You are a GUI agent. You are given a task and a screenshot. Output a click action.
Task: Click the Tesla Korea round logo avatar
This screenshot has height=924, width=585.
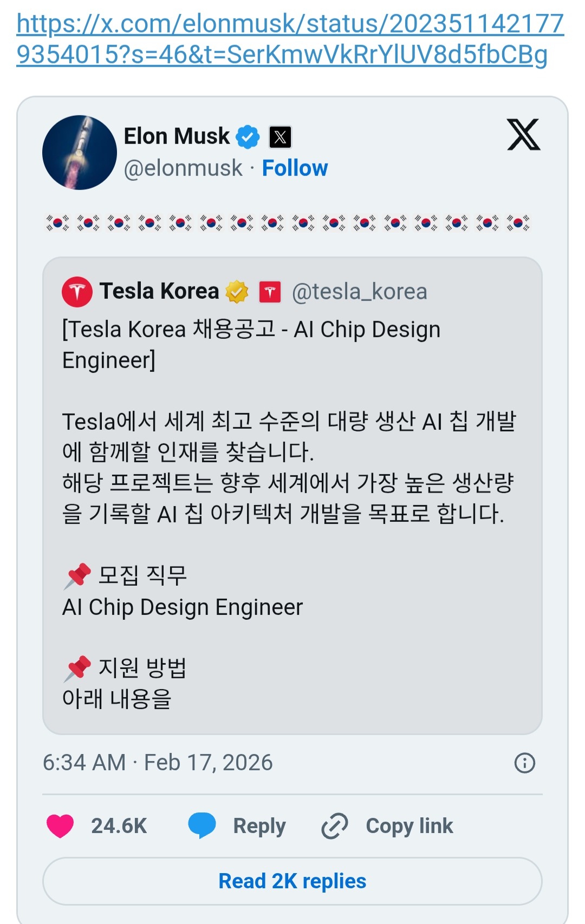pyautogui.click(x=77, y=292)
